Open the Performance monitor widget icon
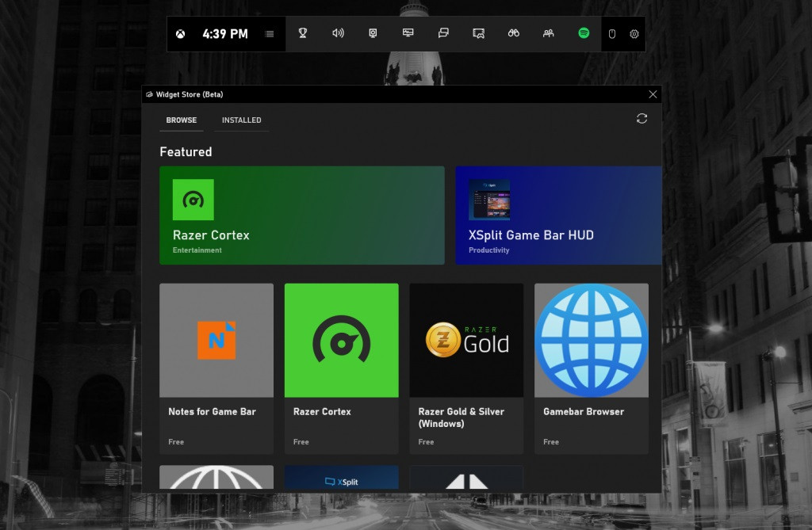The height and width of the screenshot is (530, 812). (x=408, y=33)
